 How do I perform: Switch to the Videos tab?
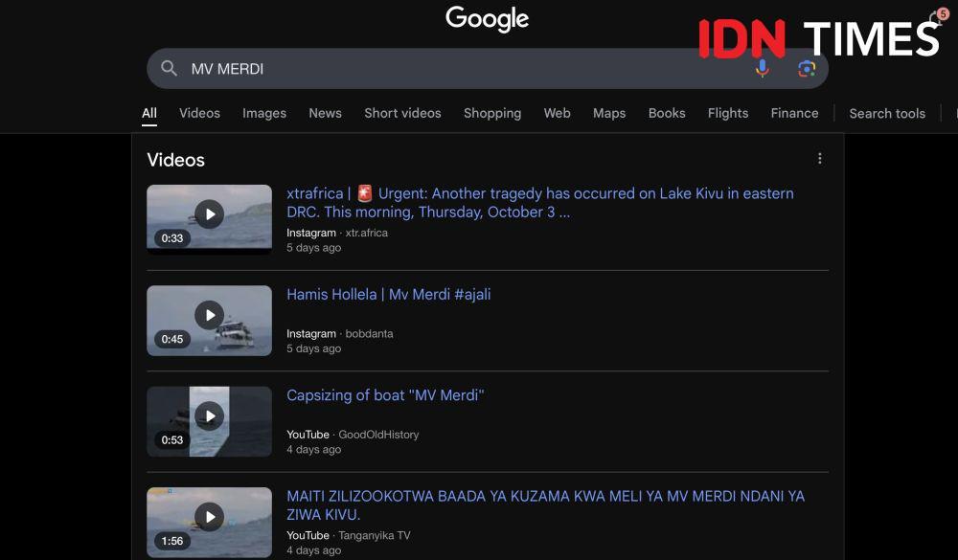pyautogui.click(x=200, y=113)
